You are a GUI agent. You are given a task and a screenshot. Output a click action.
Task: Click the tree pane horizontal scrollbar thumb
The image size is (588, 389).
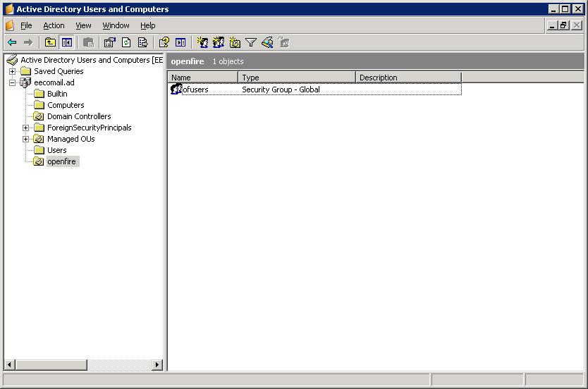[51, 364]
